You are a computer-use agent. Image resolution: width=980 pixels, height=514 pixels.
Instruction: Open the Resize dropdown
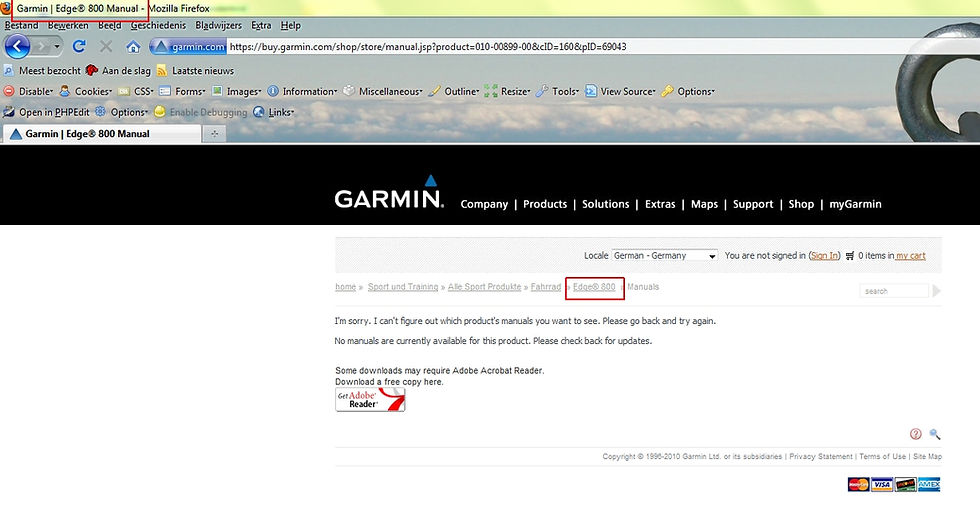508,91
